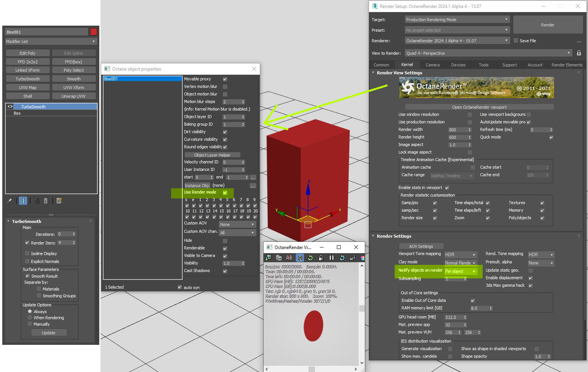The height and width of the screenshot is (372, 588).
Task: Switch to the Render Elements tab
Action: click(567, 65)
